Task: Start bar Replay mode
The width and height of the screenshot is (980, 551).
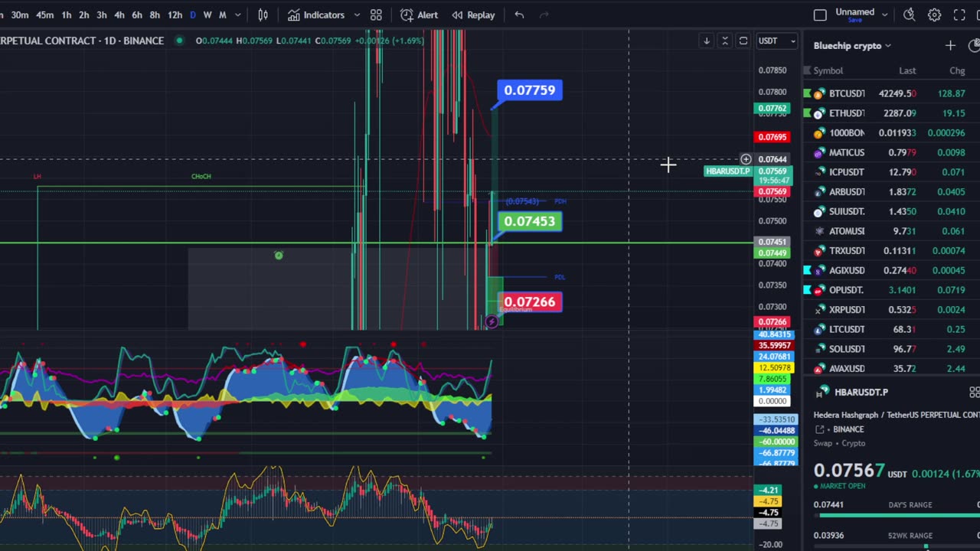Action: point(473,15)
